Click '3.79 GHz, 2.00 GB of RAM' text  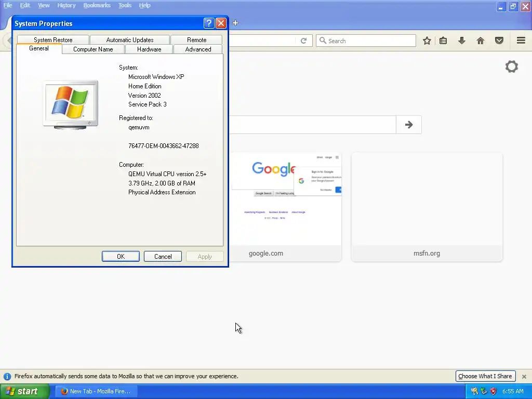click(x=162, y=183)
